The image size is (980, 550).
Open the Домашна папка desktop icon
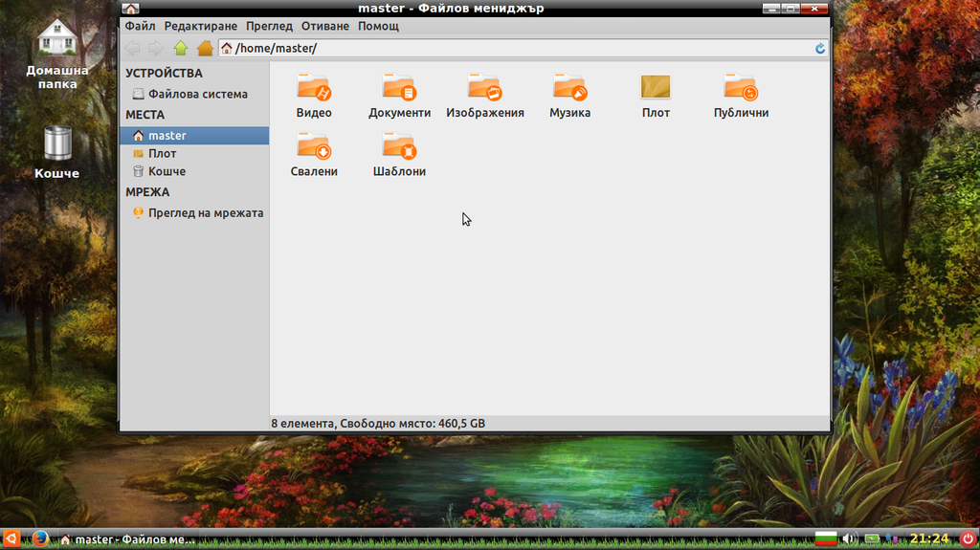click(x=56, y=54)
